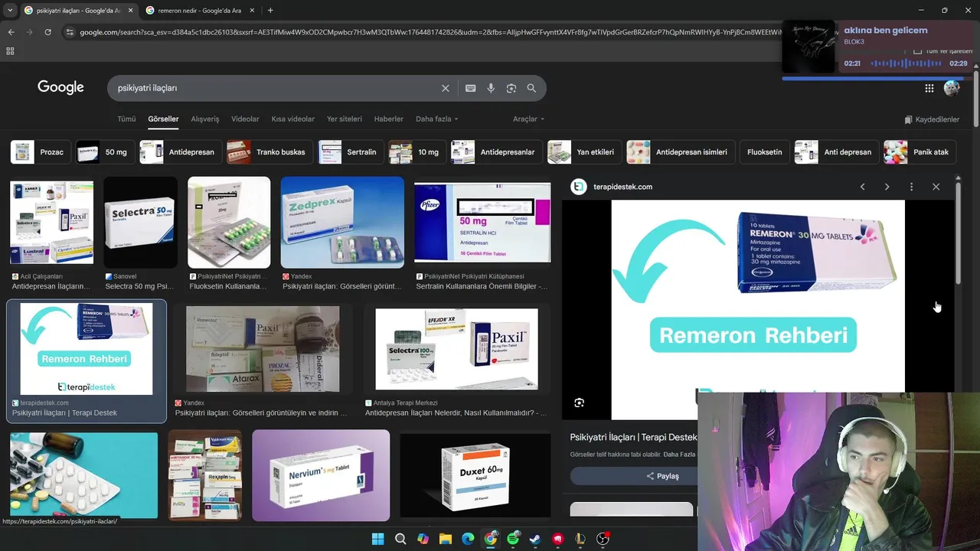Select the Fluoksetin filter chip
This screenshot has height=551, width=980.
click(x=764, y=152)
